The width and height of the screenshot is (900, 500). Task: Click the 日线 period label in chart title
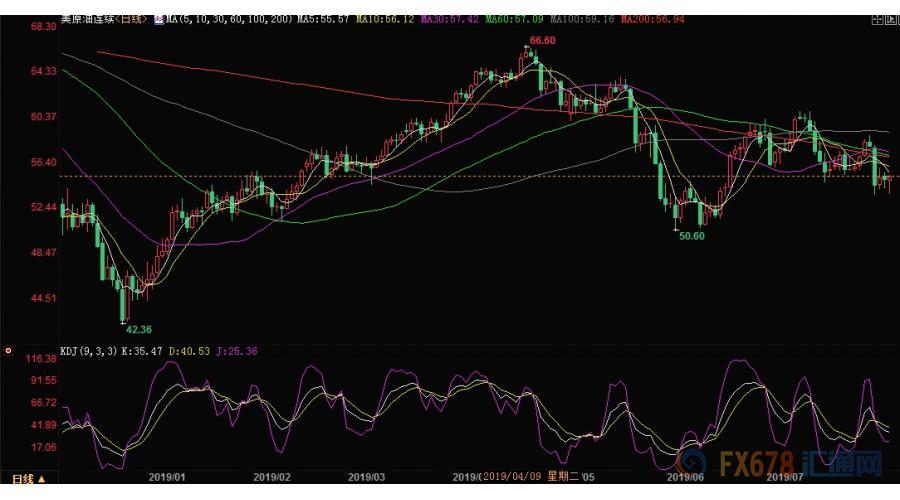[136, 20]
